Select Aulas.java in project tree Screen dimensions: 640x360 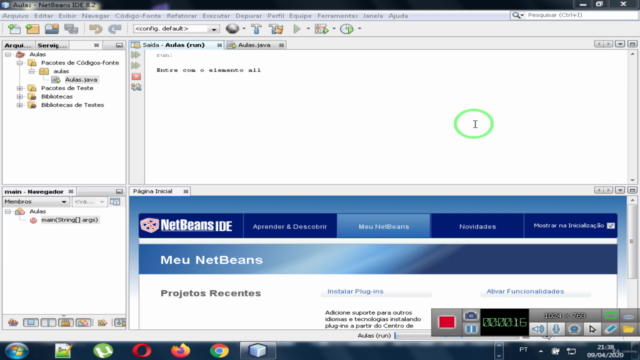pyautogui.click(x=81, y=80)
